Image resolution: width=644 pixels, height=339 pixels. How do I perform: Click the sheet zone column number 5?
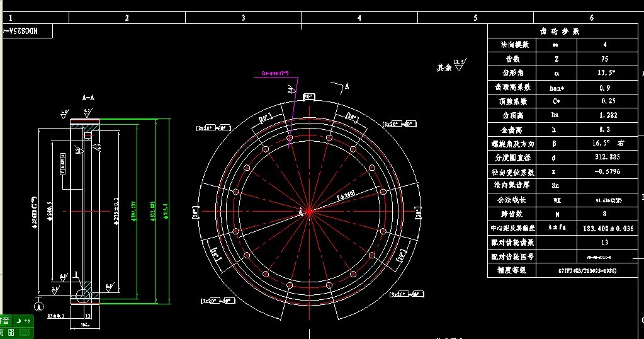[475, 18]
